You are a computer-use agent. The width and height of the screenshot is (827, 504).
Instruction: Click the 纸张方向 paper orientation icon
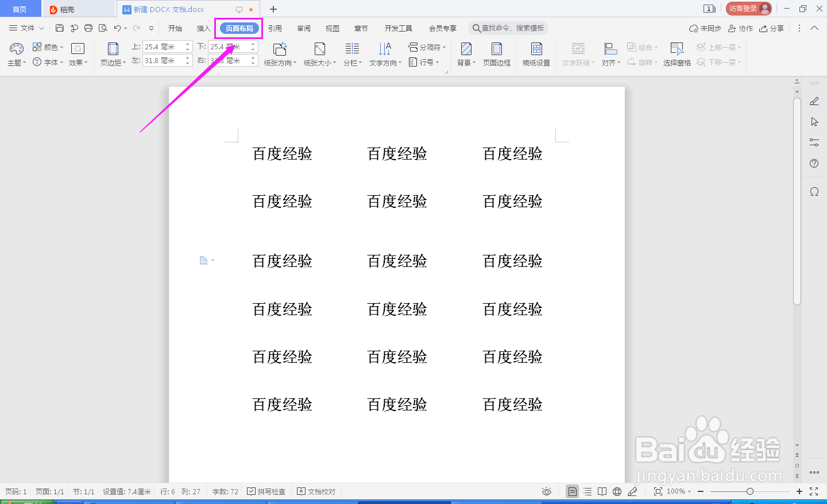tap(280, 49)
